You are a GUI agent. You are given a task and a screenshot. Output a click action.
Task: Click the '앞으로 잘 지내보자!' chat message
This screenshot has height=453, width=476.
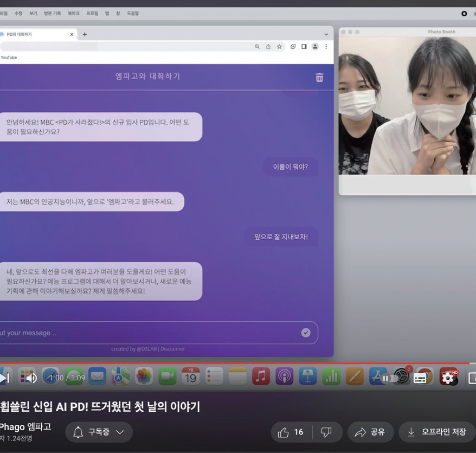281,237
